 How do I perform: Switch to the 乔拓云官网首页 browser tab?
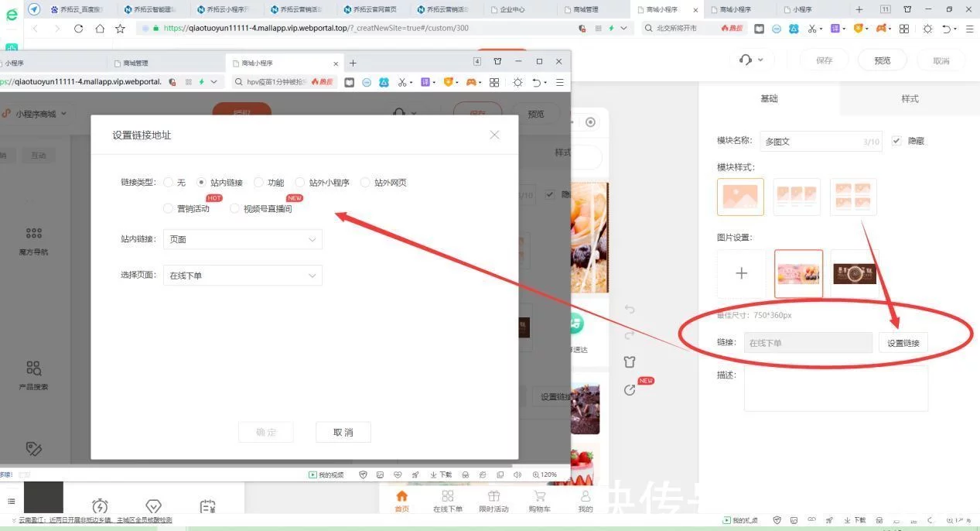(x=375, y=9)
